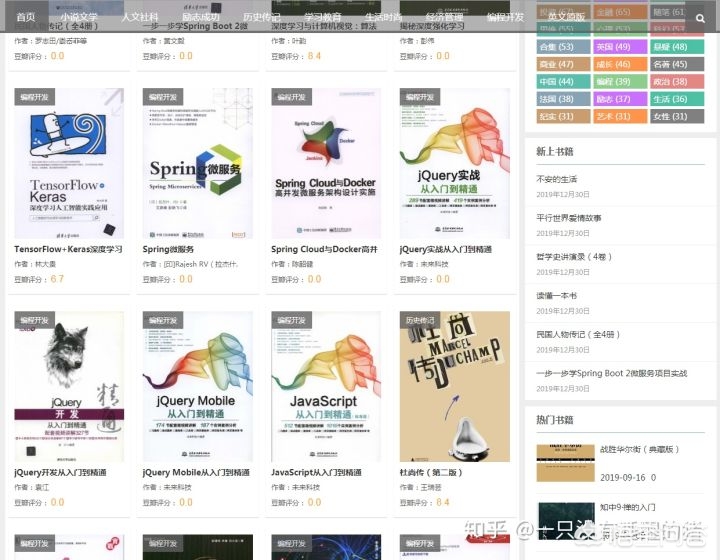720x560 pixels.
Task: Select the 商业 (47) tag
Action: click(563, 64)
